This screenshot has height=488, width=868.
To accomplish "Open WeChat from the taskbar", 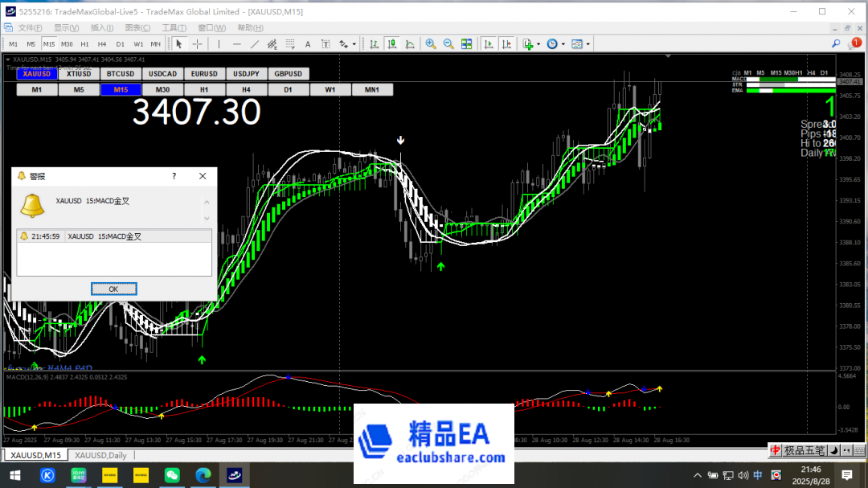I will (172, 475).
